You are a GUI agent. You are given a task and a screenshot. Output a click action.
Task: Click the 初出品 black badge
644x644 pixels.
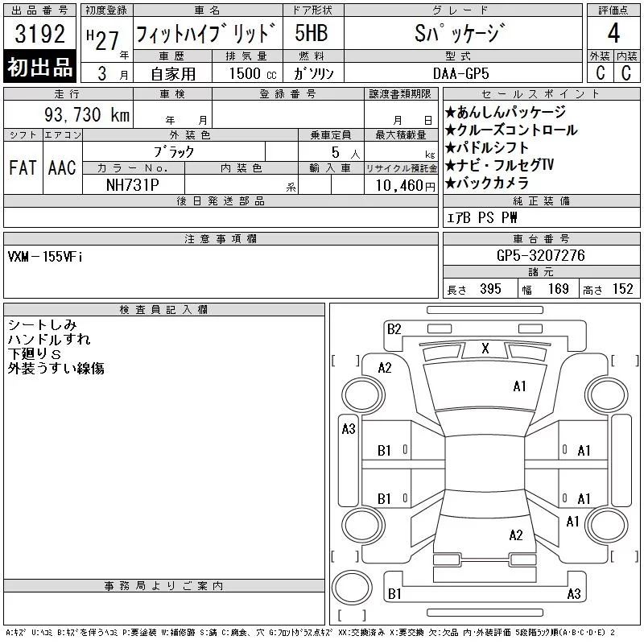pyautogui.click(x=40, y=68)
